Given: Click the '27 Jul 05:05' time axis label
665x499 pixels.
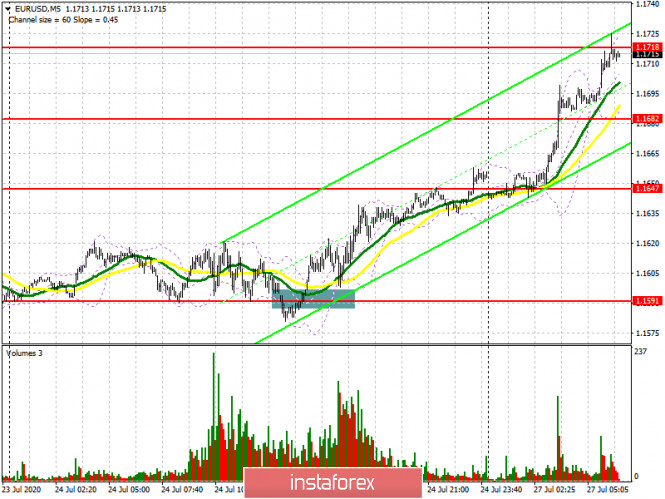Looking at the screenshot, I should [608, 489].
